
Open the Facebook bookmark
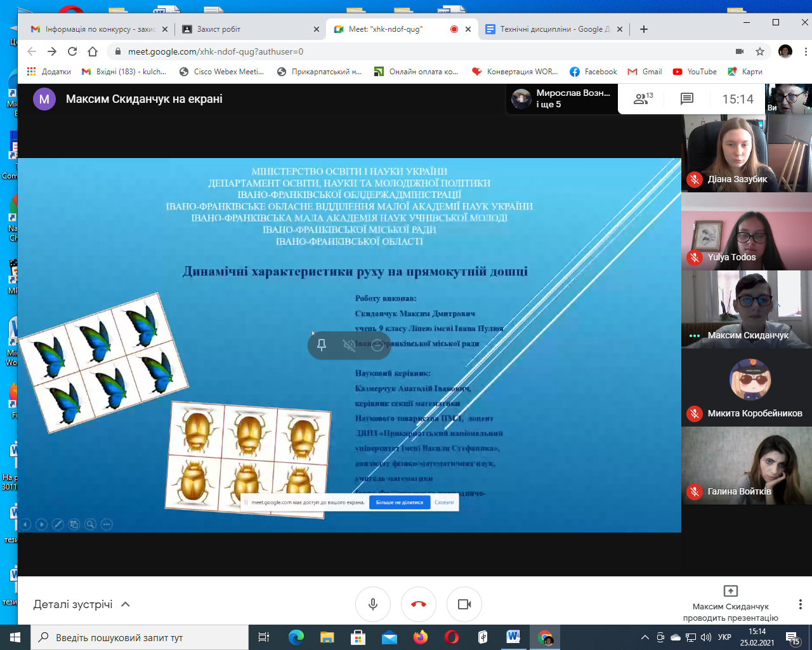(x=593, y=72)
